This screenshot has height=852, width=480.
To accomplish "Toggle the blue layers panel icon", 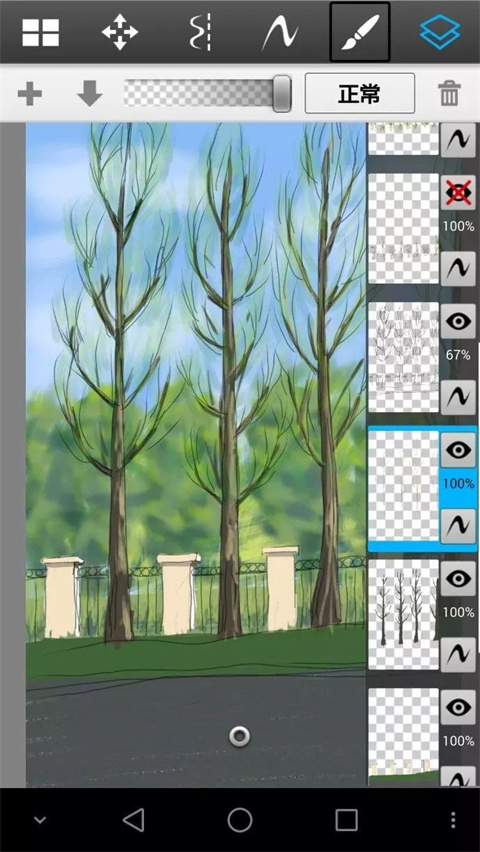I will 440,33.
